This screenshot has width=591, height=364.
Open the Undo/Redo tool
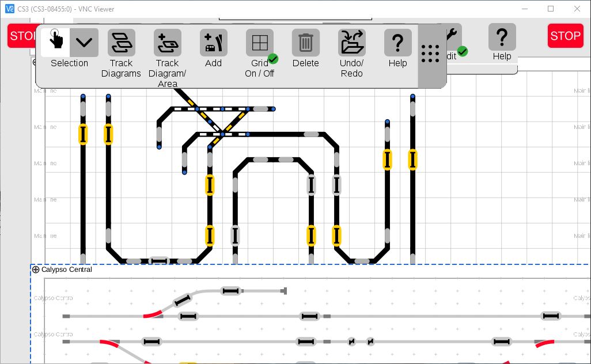tap(351, 43)
